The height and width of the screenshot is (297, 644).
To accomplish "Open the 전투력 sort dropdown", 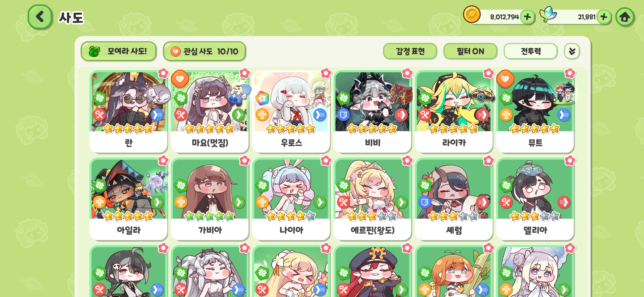I will [531, 51].
